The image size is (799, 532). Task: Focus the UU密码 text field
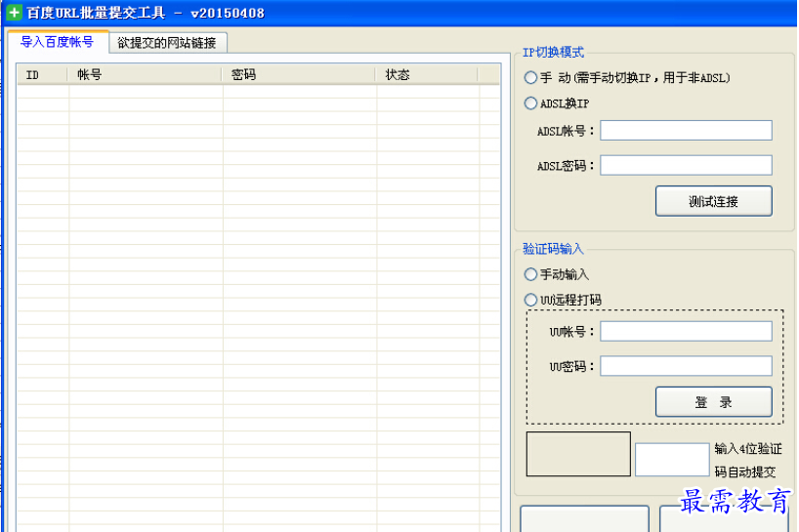pos(686,366)
